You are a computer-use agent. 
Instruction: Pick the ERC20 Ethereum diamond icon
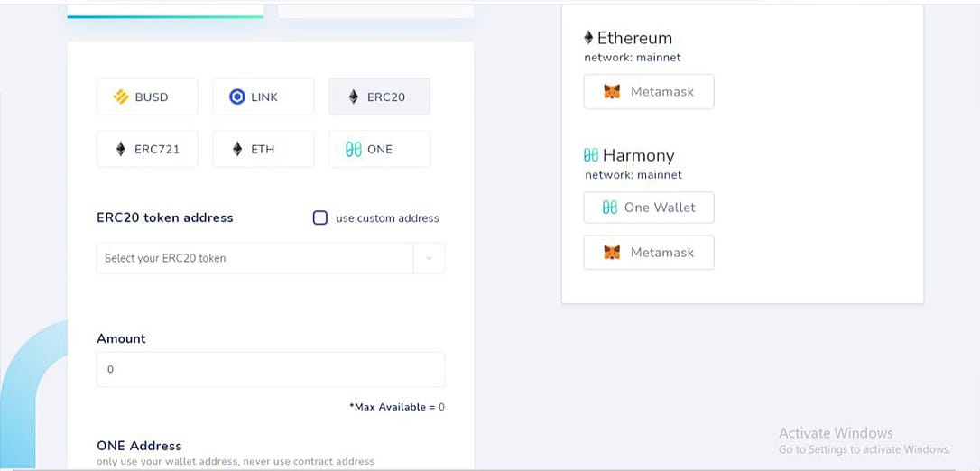[x=354, y=97]
